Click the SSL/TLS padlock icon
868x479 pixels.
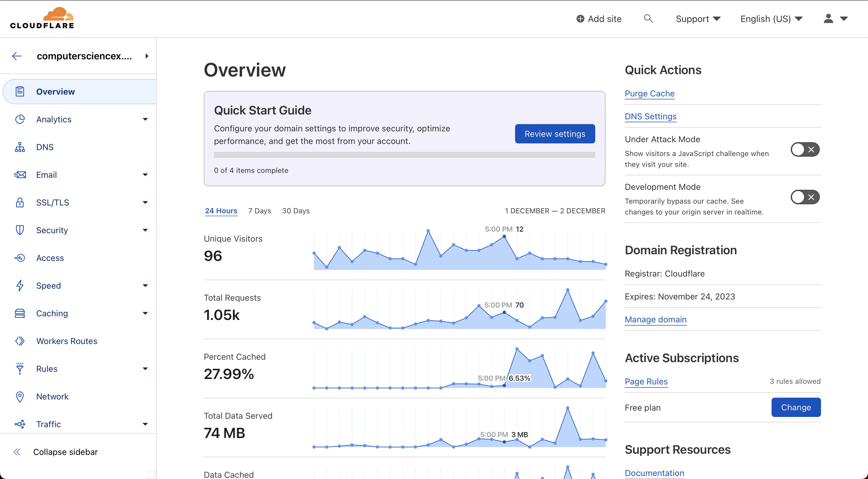coord(20,202)
